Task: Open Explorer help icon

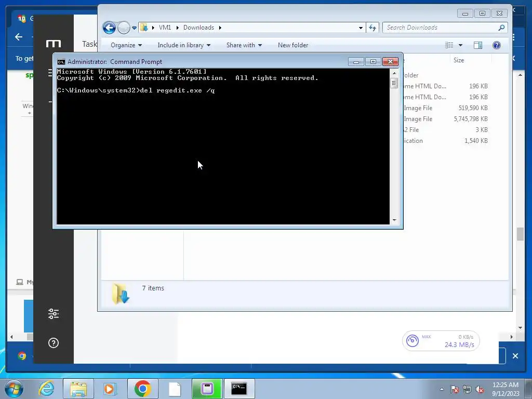Action: [496, 45]
